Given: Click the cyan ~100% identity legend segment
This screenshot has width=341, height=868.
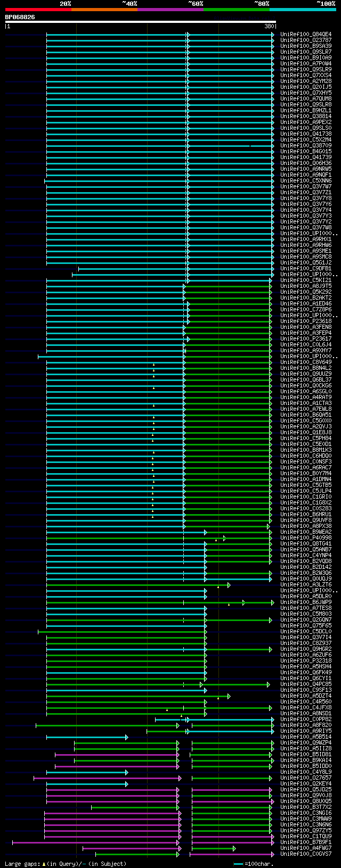Looking at the screenshot, I should click(x=303, y=10).
